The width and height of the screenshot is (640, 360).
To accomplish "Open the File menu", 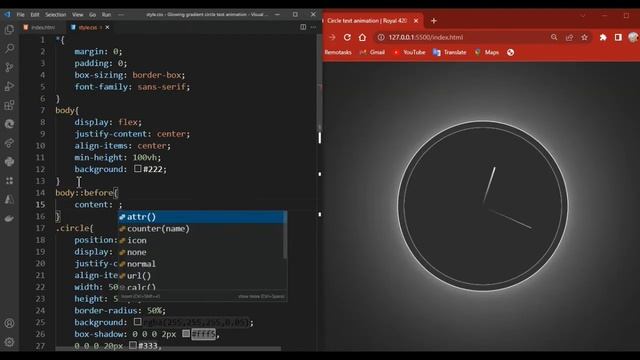I will pos(20,14).
